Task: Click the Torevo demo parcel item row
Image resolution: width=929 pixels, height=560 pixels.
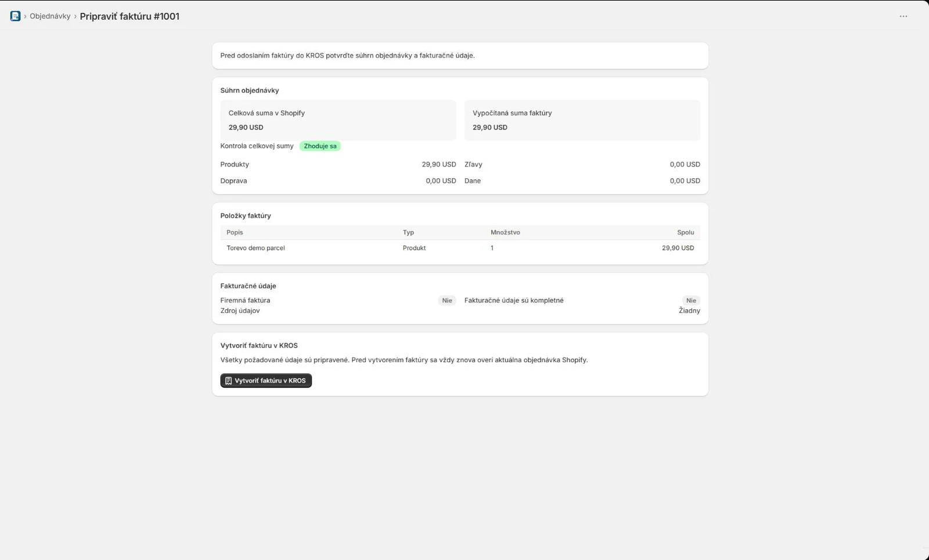Action: [460, 248]
